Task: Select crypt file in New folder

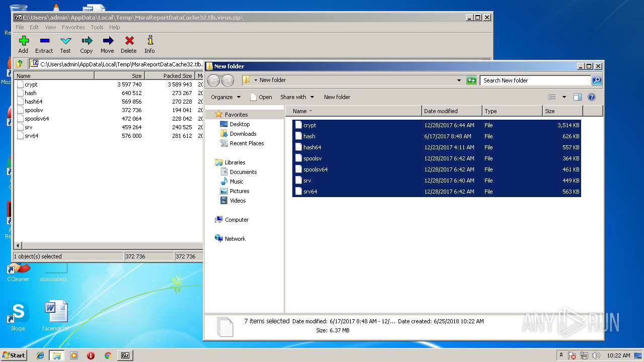Action: pyautogui.click(x=436, y=125)
